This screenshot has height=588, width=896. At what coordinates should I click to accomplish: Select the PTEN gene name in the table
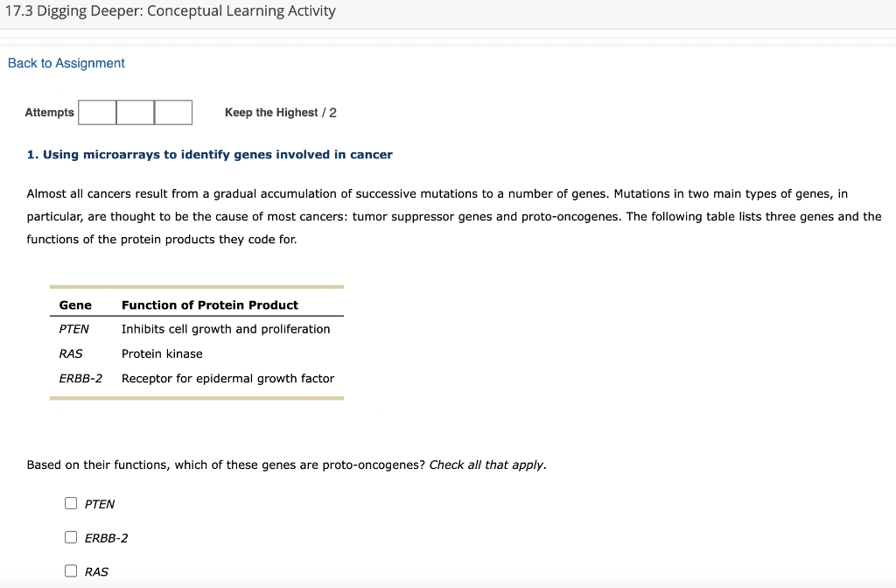point(74,329)
